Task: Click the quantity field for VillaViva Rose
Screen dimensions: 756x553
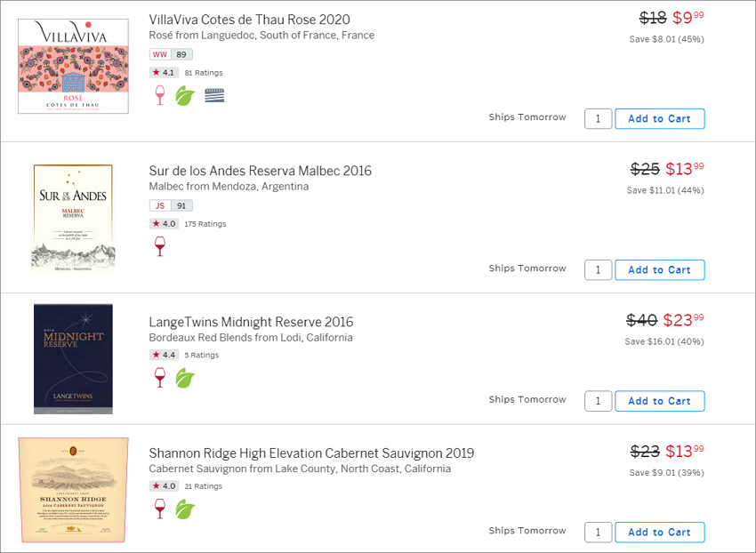Action: coord(599,118)
